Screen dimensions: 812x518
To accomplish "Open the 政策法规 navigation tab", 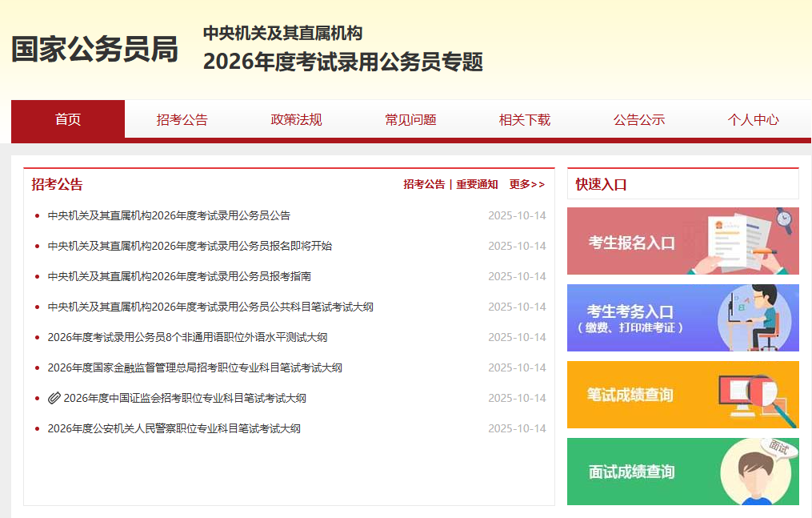I will (296, 120).
